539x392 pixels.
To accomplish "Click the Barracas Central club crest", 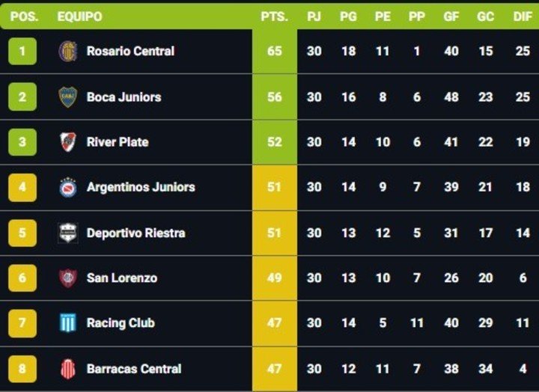I will point(67,368).
